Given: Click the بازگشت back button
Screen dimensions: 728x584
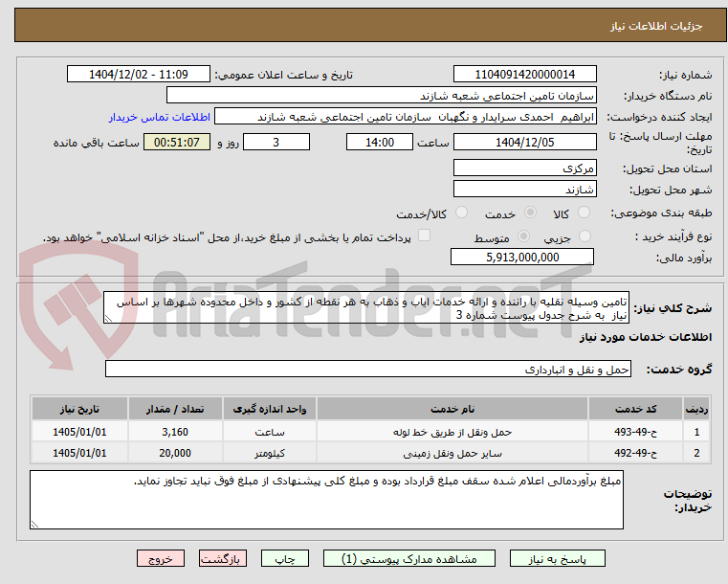Looking at the screenshot, I should (222, 558).
